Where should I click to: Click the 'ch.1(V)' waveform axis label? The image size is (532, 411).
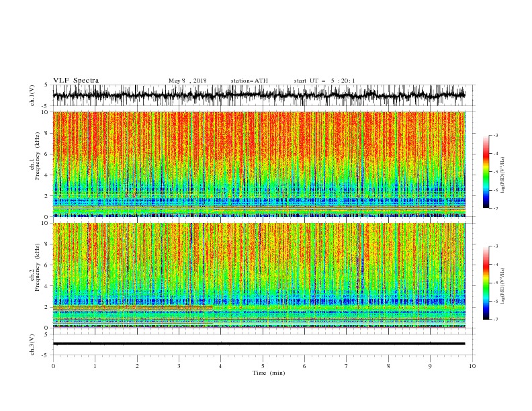(32, 95)
